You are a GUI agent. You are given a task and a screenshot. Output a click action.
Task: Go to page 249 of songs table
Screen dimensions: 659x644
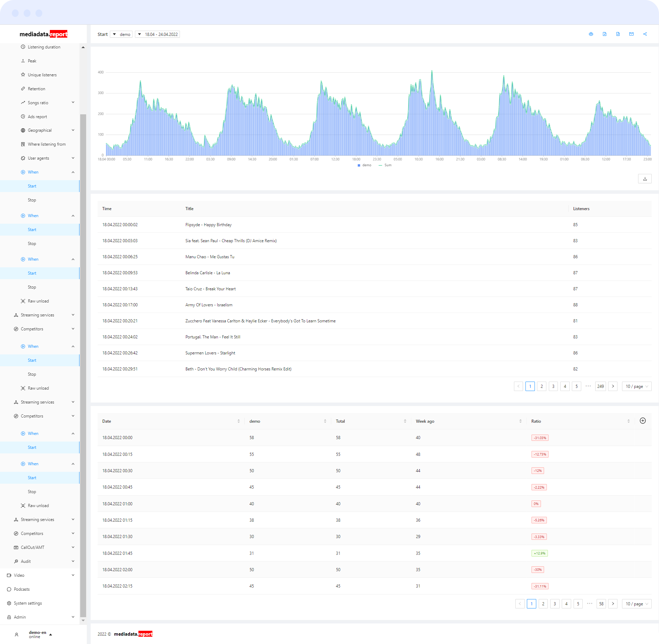(600, 386)
